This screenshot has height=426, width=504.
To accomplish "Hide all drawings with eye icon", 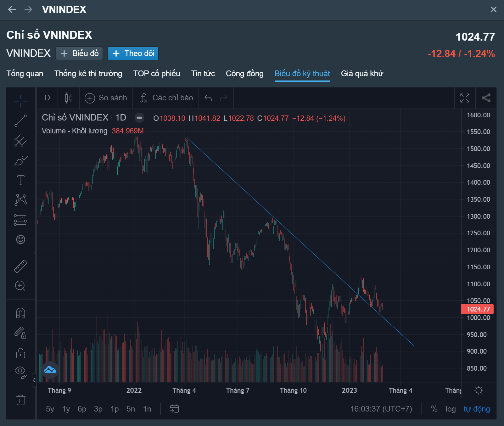I will pyautogui.click(x=20, y=371).
